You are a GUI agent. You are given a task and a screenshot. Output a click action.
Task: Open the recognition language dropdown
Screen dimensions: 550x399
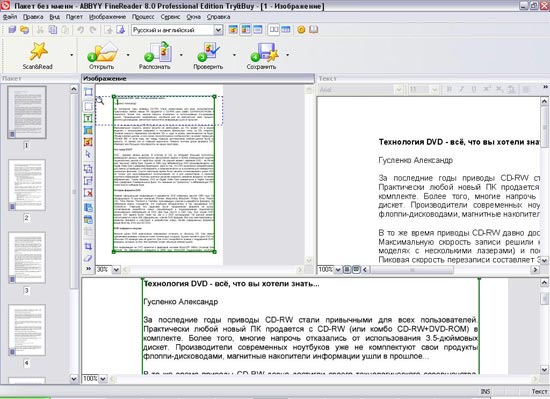click(218, 30)
